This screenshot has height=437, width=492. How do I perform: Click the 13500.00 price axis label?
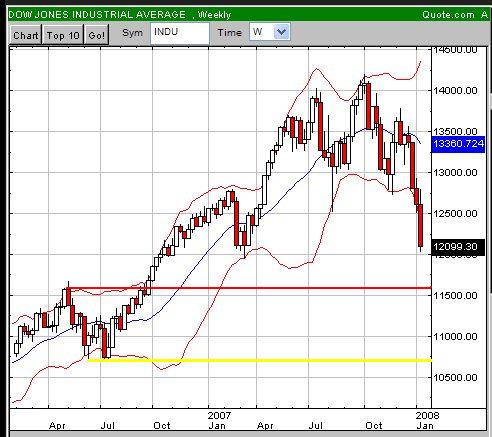455,131
